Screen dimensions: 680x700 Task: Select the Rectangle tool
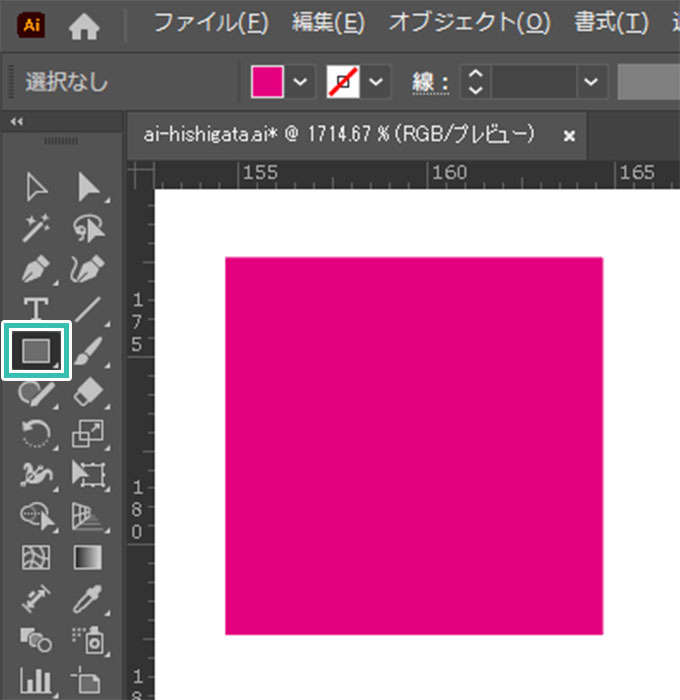coord(36,350)
